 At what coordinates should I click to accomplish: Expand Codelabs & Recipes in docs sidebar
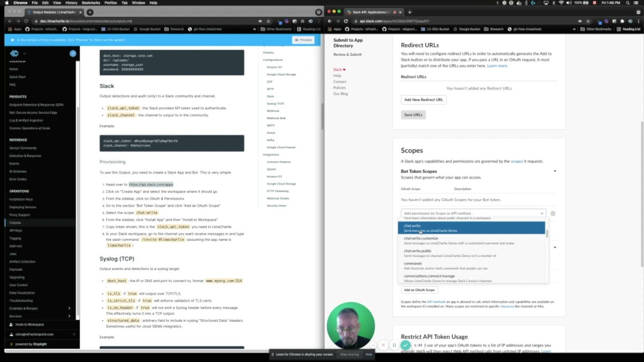69,308
